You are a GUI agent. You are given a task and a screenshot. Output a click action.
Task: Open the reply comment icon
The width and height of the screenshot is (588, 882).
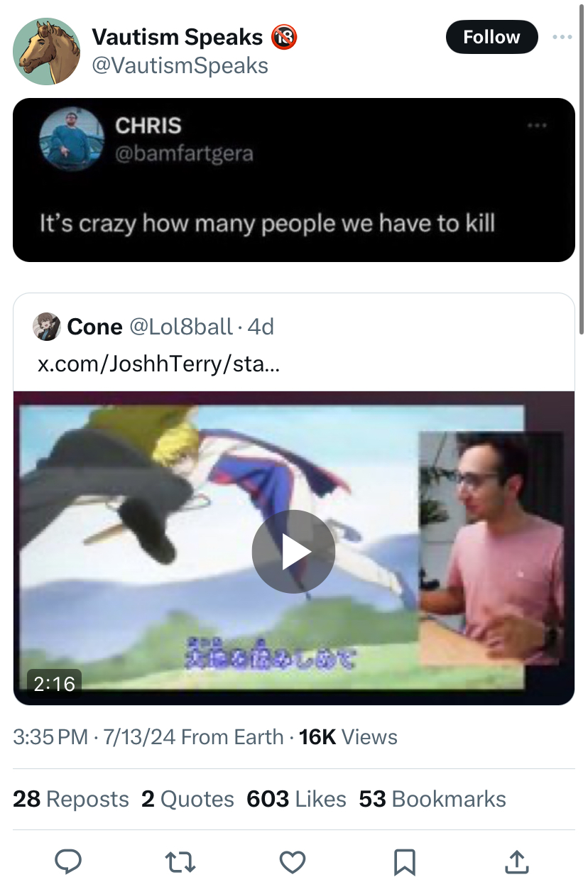click(68, 862)
